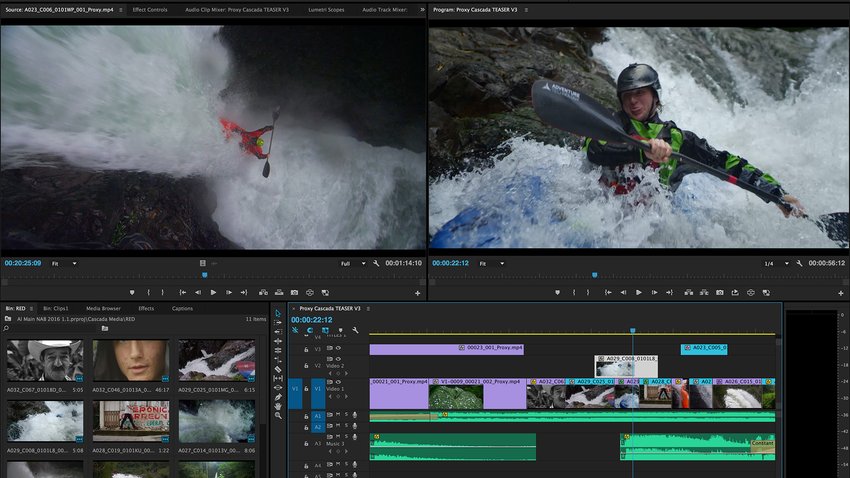This screenshot has width=850, height=478.
Task: Toggle Video 1 track output eye
Action: tap(338, 382)
